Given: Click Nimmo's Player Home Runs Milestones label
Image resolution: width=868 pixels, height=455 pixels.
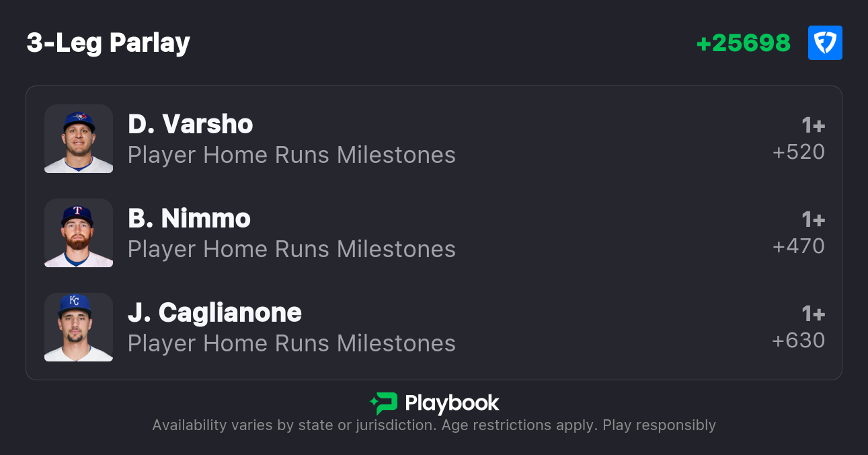Looking at the screenshot, I should (291, 249).
